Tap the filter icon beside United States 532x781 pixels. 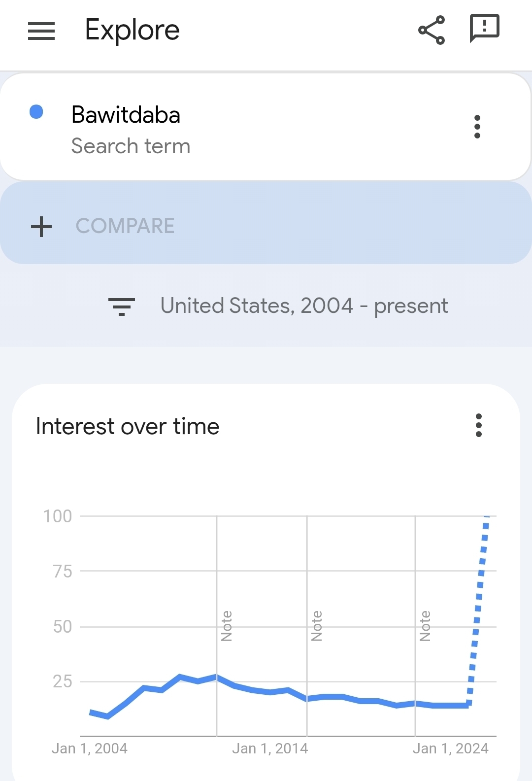point(122,306)
